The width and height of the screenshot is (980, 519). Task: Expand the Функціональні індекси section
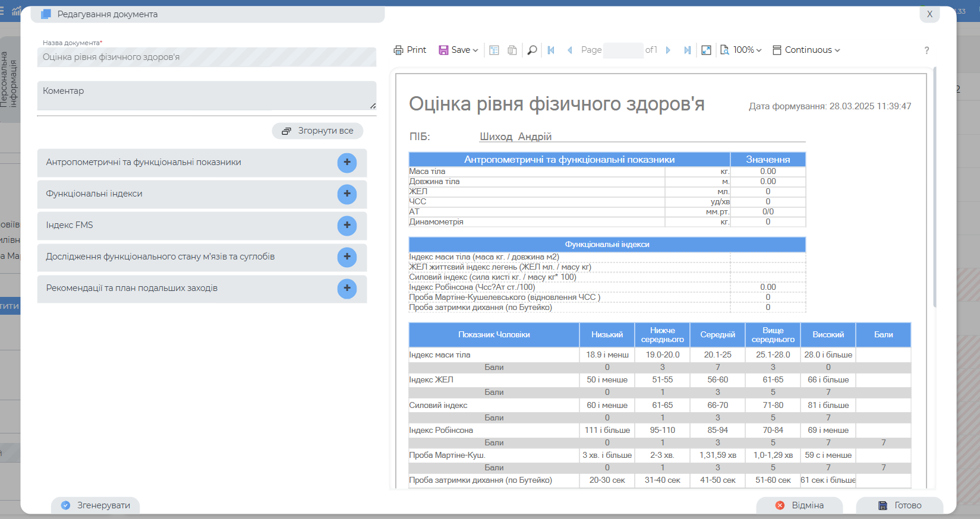tap(347, 194)
